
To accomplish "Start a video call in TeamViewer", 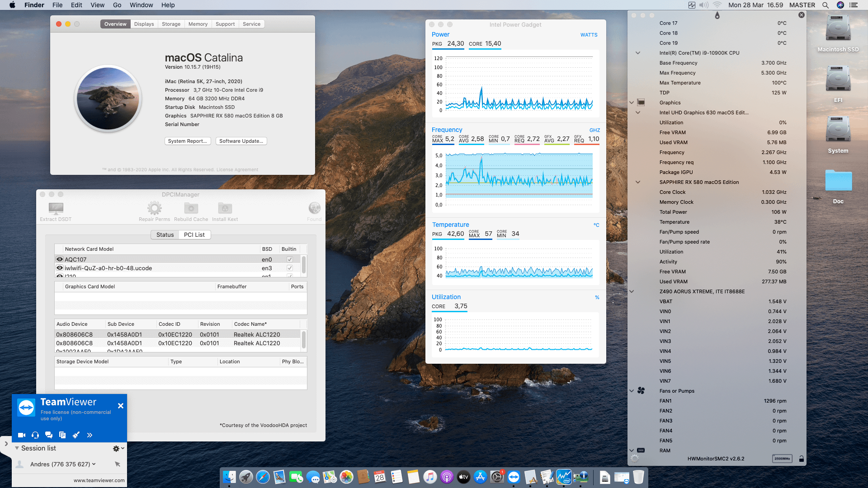I will [x=21, y=435].
